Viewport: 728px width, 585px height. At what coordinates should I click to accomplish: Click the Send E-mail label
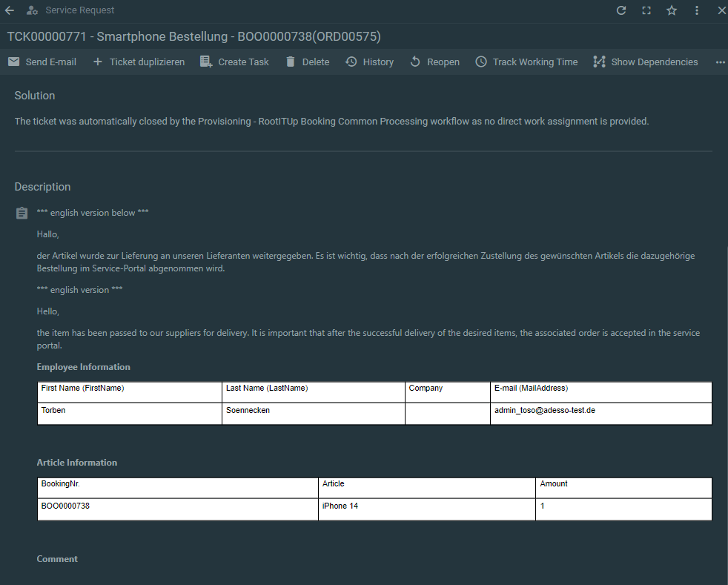(51, 62)
